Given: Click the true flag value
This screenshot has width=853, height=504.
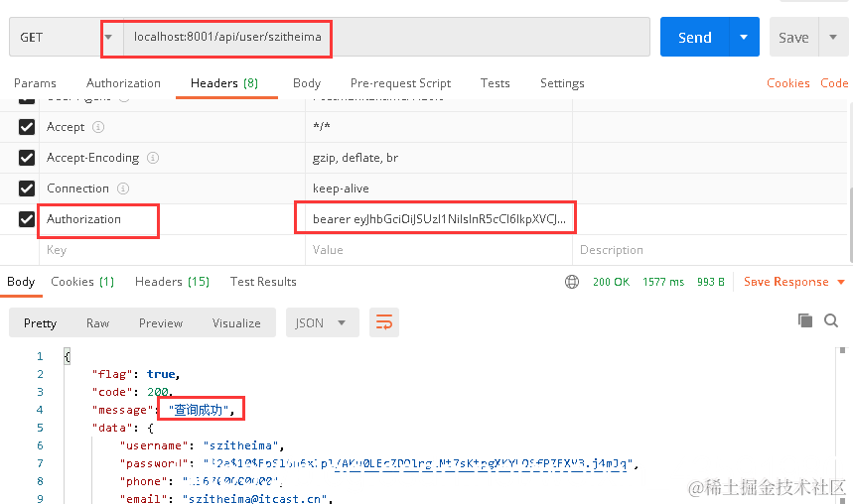Looking at the screenshot, I should [161, 374].
